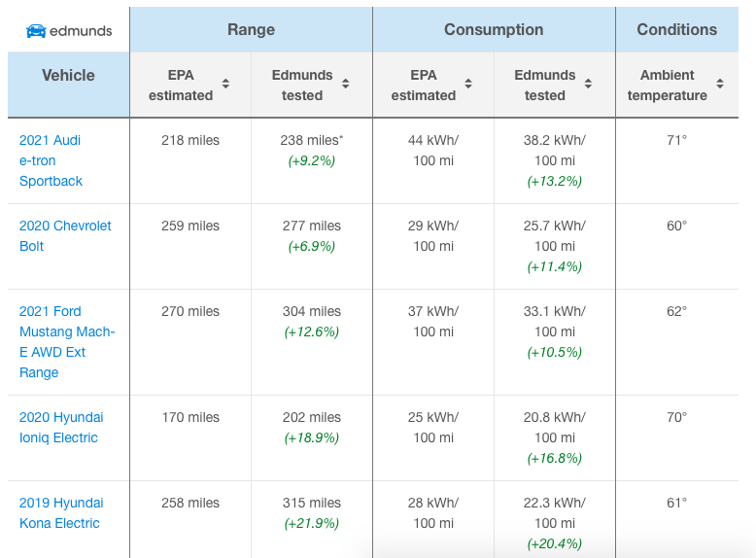This screenshot has height=558, width=756.
Task: Click the Conditions column group header
Action: pos(676,29)
